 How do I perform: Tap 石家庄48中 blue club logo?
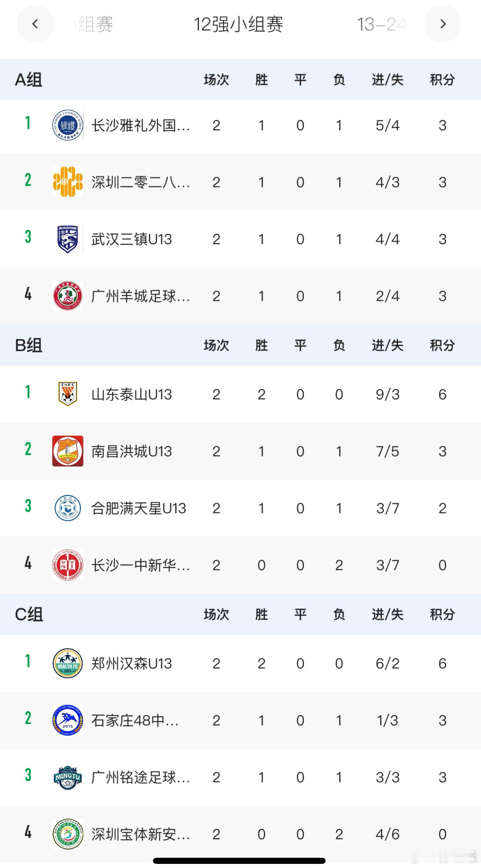(x=68, y=720)
